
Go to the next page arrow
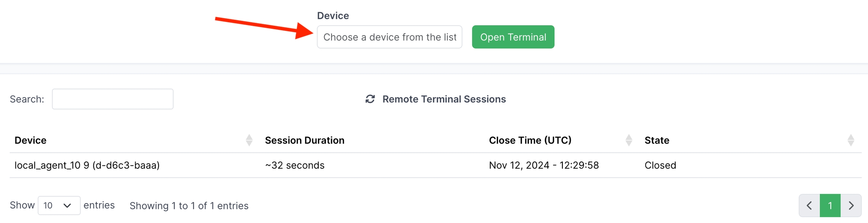(x=851, y=206)
